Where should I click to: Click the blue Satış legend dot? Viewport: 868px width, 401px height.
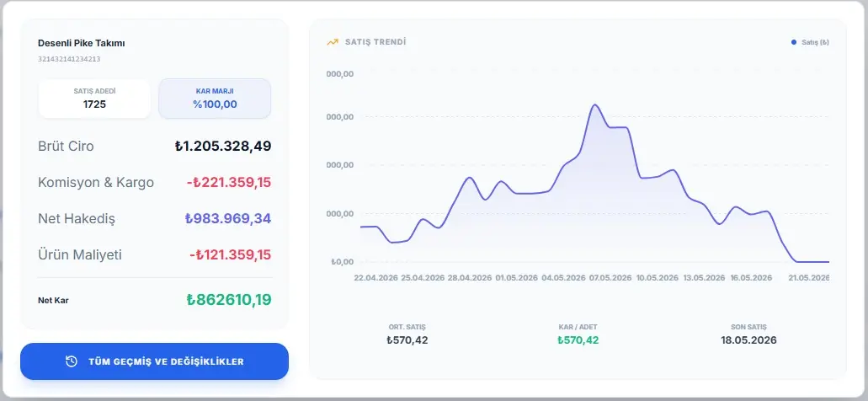[x=794, y=42]
